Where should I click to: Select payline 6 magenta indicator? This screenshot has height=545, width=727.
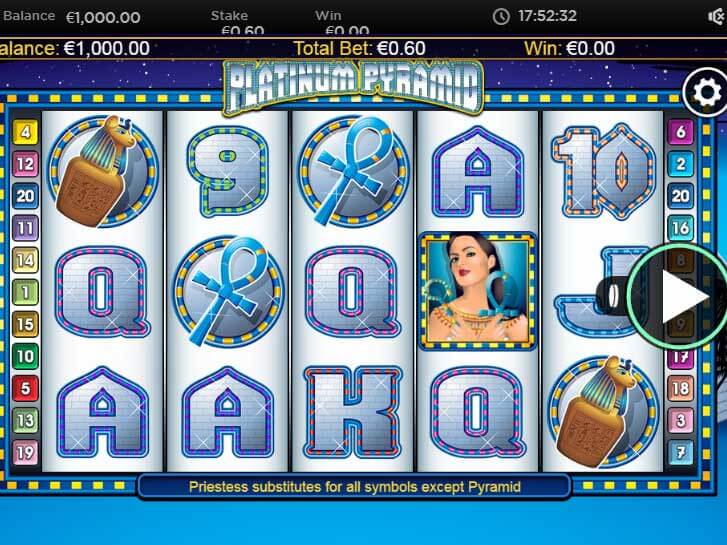pyautogui.click(x=681, y=132)
